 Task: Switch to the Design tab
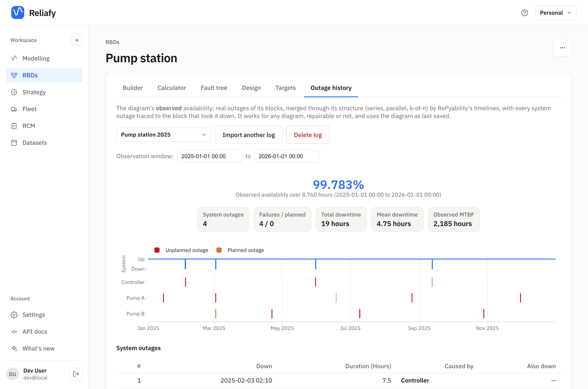(x=251, y=88)
